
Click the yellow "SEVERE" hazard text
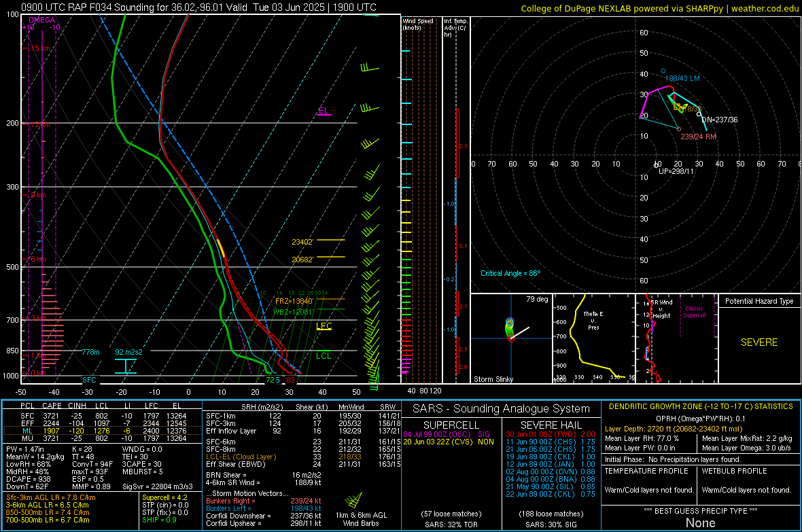759,342
